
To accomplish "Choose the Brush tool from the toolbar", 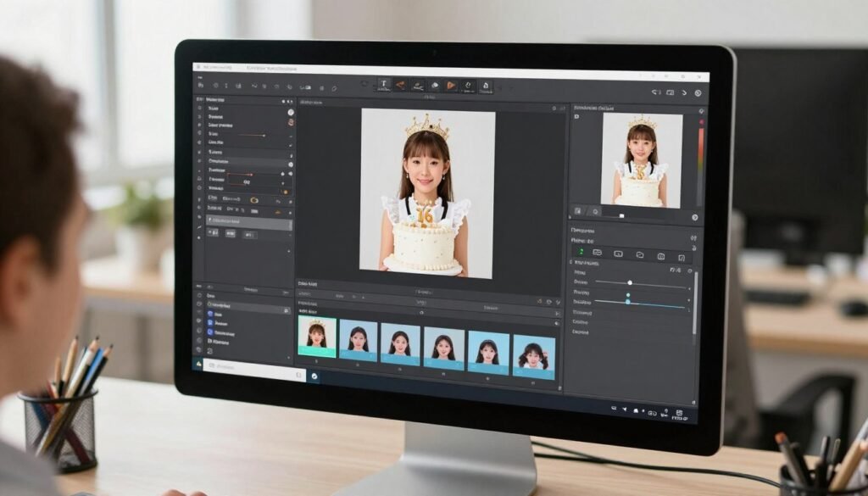I will (399, 86).
